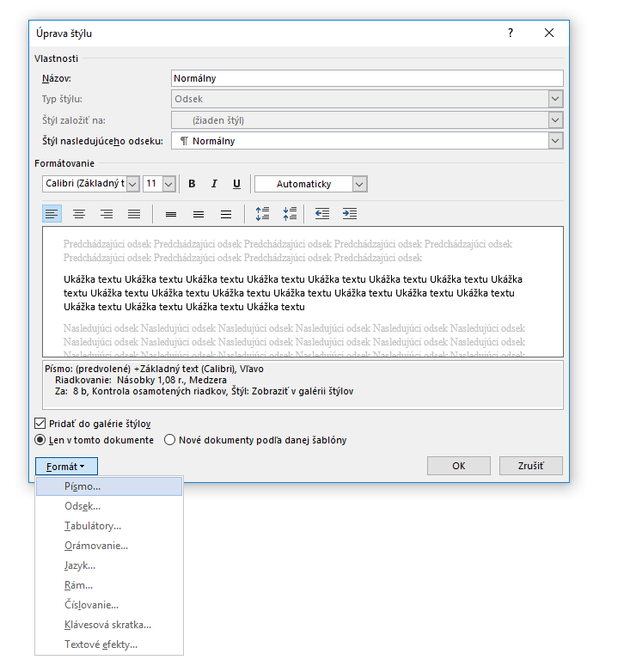This screenshot has width=630, height=672.
Task: Justify the paragraph text
Action: click(134, 213)
